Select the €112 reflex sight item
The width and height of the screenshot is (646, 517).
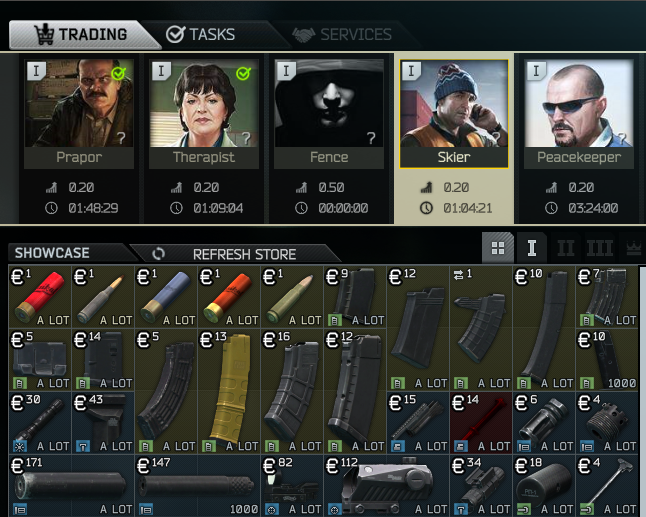pyautogui.click(x=386, y=485)
